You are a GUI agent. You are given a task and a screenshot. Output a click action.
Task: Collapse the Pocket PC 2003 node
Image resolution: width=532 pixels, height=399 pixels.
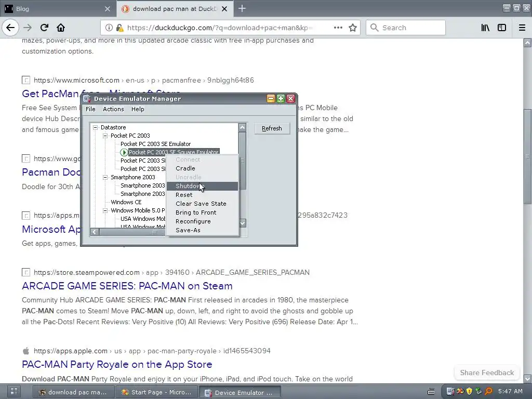tap(105, 136)
